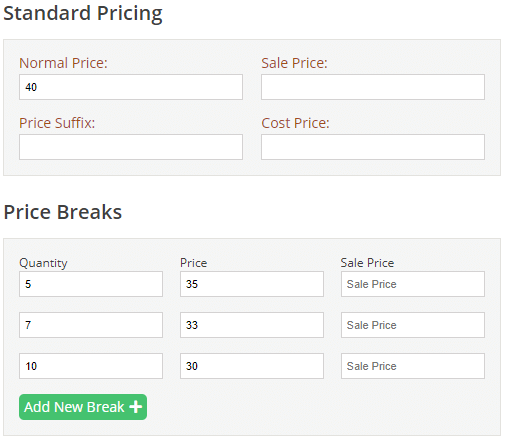Click the Price Suffix label
The width and height of the screenshot is (505, 438).
click(x=57, y=123)
